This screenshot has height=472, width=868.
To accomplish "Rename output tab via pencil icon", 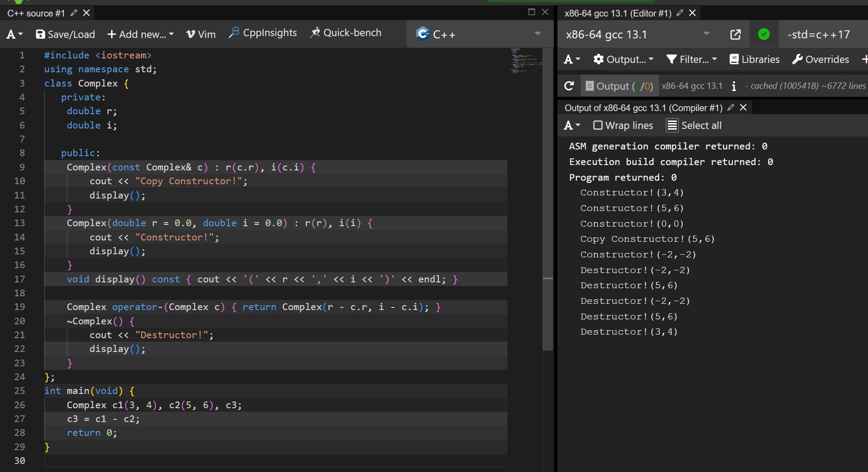I will point(731,108).
